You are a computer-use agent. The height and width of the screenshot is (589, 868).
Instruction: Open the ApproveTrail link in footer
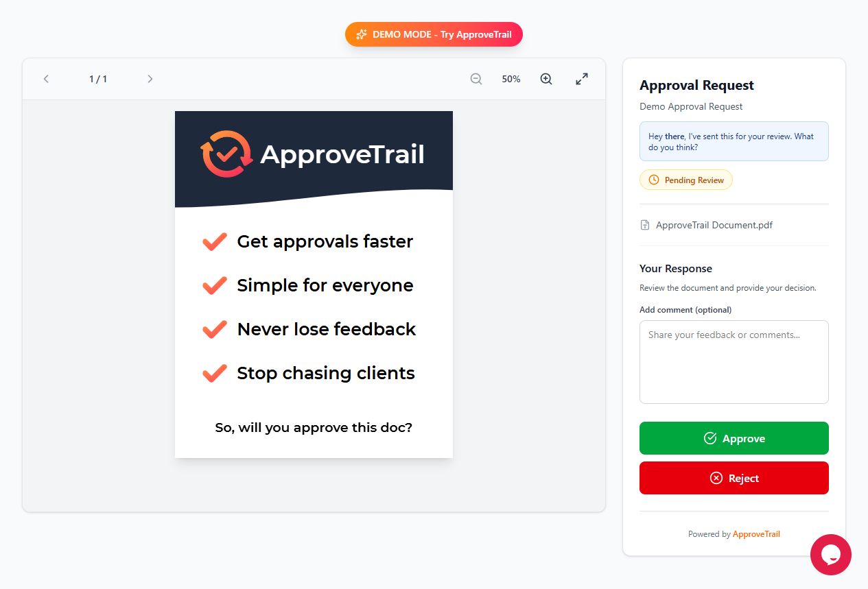756,534
